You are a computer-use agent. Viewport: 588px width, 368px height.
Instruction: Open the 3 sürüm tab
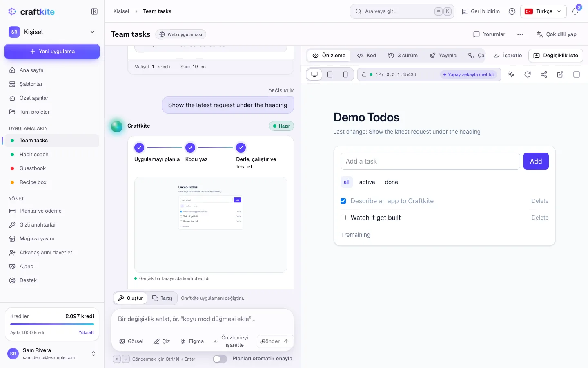pos(403,56)
